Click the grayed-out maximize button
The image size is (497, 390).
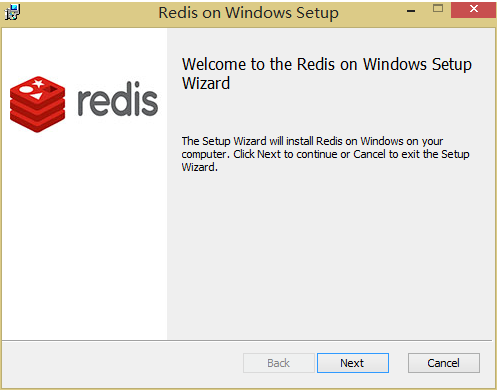coord(438,9)
